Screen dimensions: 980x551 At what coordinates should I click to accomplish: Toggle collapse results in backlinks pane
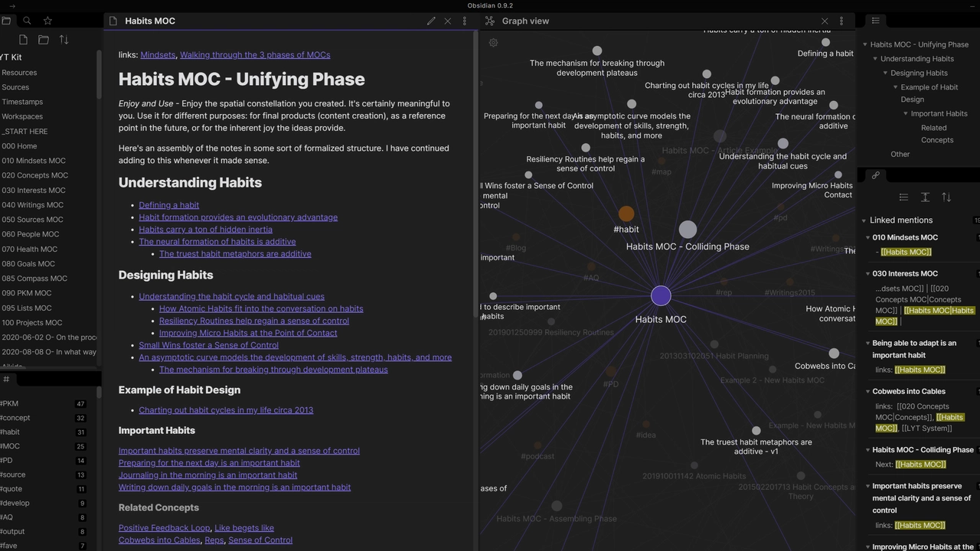903,197
